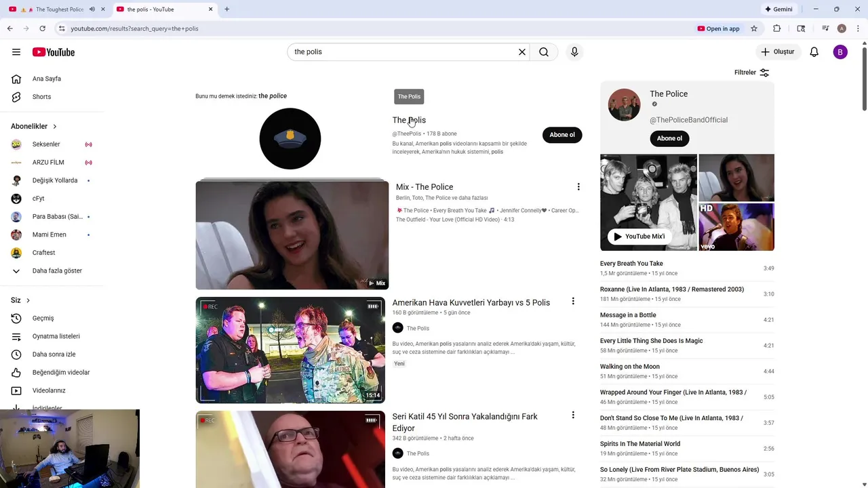Go to YouTube home via logo
This screenshot has width=868, height=488.
pos(54,52)
